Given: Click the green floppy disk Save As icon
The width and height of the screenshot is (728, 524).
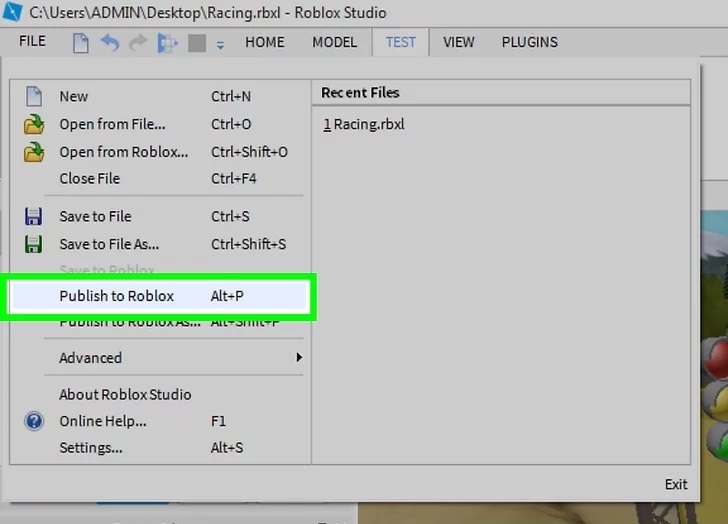Looking at the screenshot, I should [x=33, y=244].
